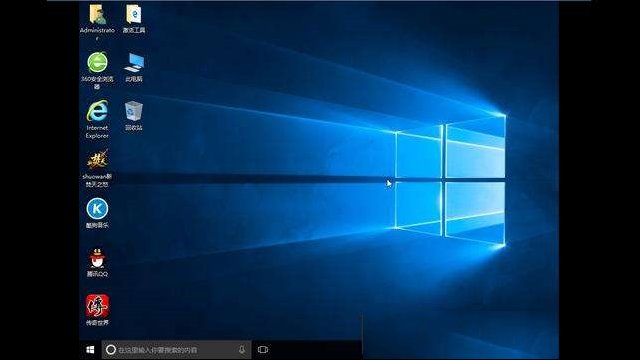Viewport: 640px width, 360px height.
Task: Click the Cortana circle icon
Action: (x=111, y=350)
